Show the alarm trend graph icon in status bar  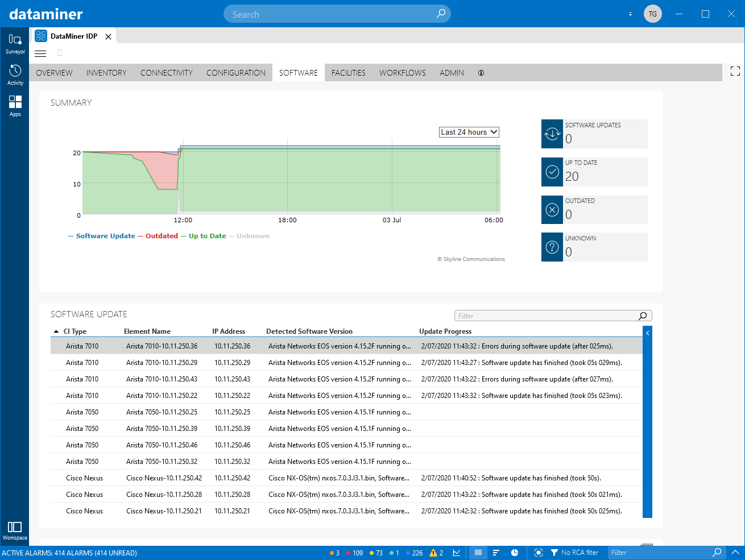point(457,553)
